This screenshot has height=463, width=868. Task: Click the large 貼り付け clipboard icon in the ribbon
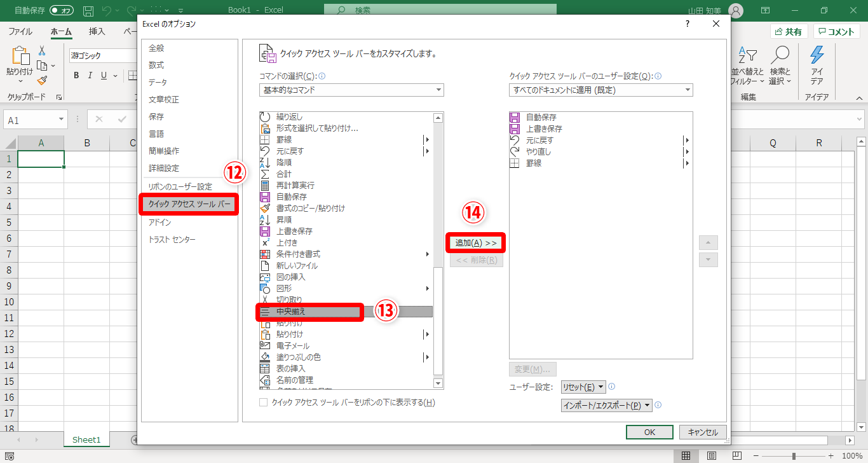[x=20, y=56]
